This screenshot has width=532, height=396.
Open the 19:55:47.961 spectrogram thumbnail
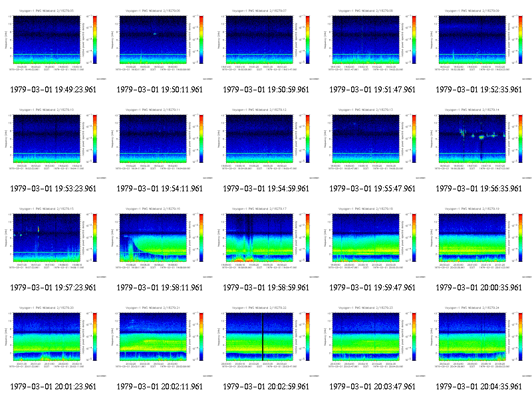pyautogui.click(x=372, y=142)
